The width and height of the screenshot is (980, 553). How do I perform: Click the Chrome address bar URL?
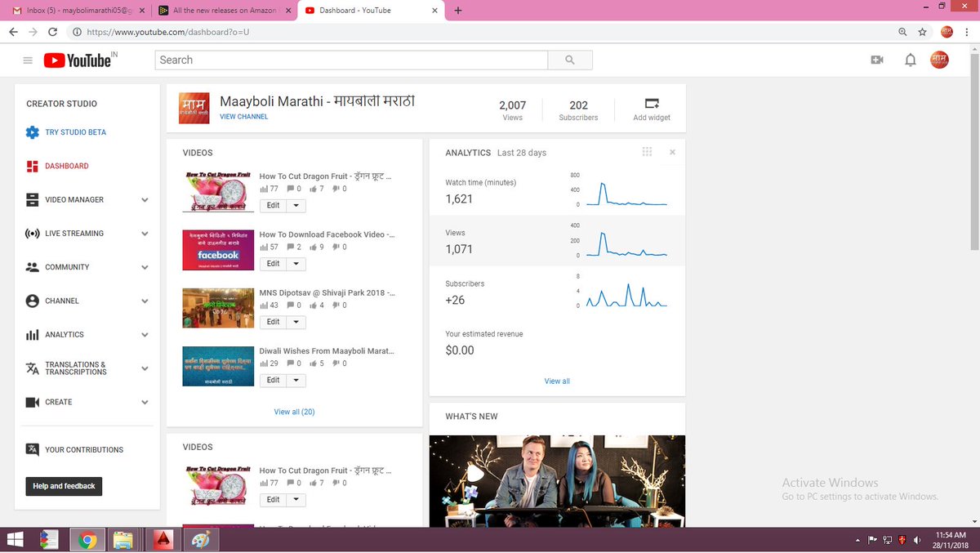pos(167,32)
